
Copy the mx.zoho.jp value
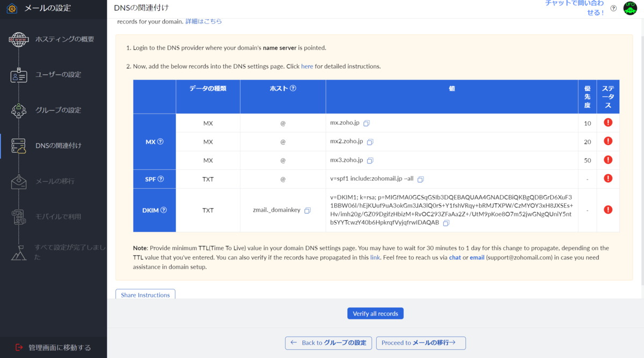367,123
